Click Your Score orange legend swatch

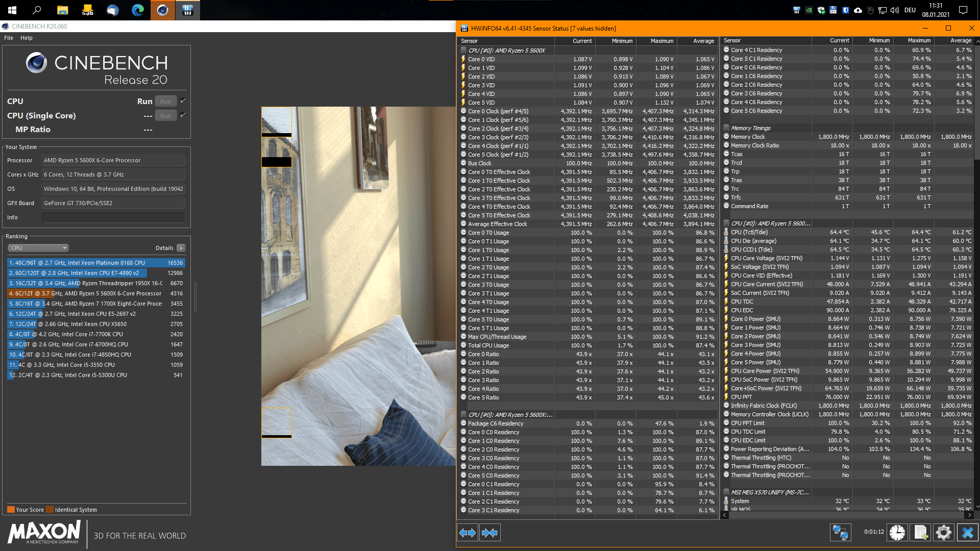pyautogui.click(x=11, y=510)
